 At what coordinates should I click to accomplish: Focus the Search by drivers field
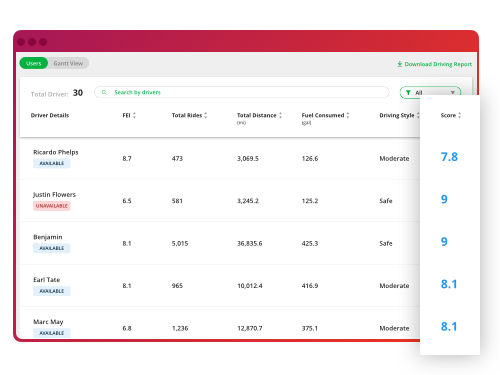tap(241, 92)
